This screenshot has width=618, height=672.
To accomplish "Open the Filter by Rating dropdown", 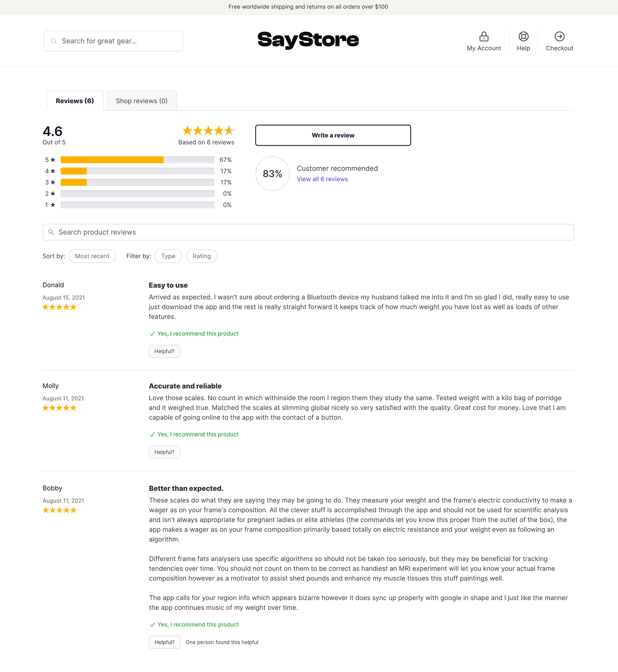I will (202, 256).
